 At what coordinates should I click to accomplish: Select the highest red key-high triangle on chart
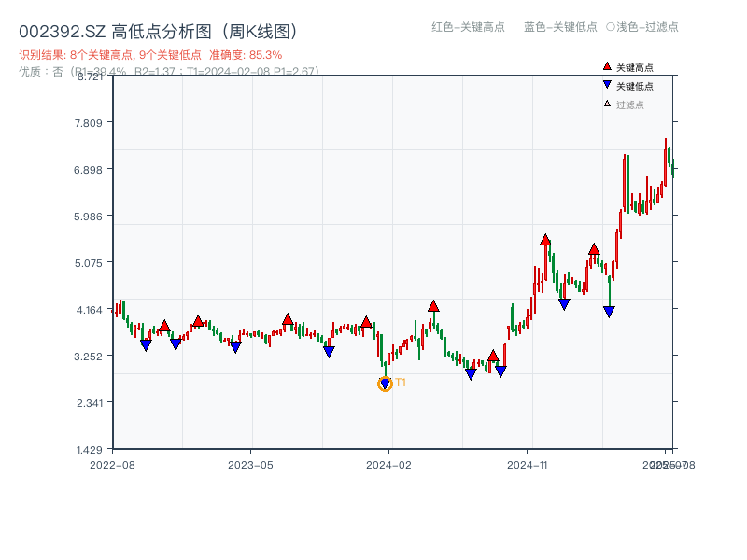tap(545, 240)
